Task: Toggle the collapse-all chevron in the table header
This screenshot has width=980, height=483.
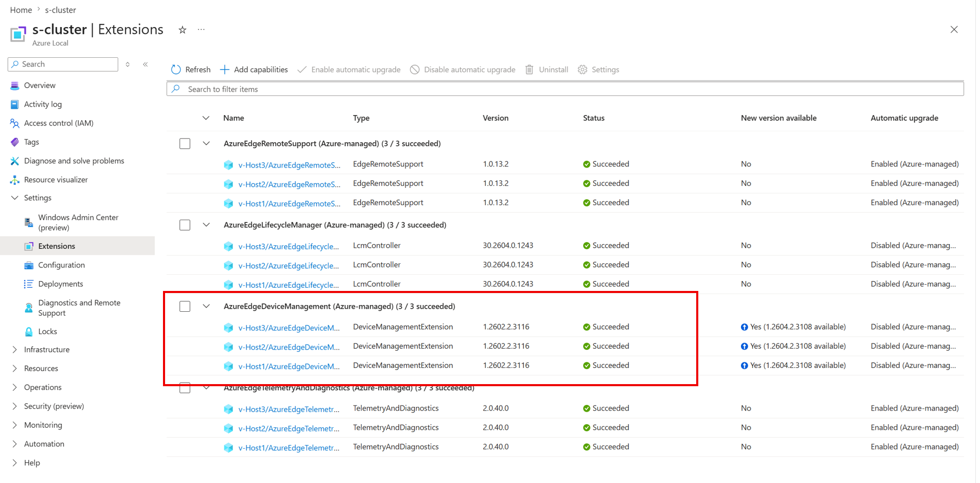Action: coord(206,118)
